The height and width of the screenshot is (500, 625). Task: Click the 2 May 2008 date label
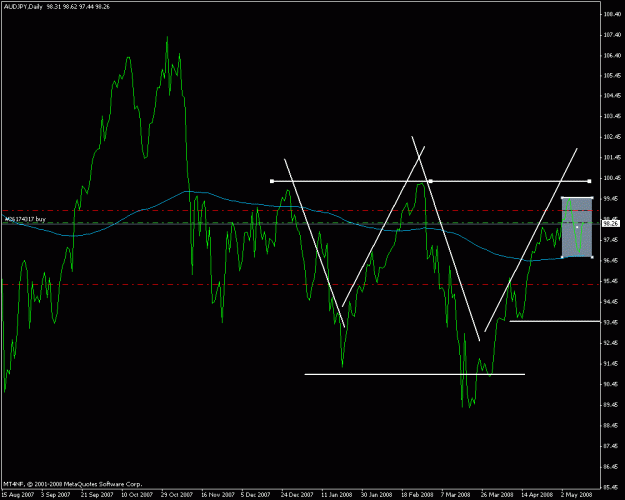(x=577, y=495)
